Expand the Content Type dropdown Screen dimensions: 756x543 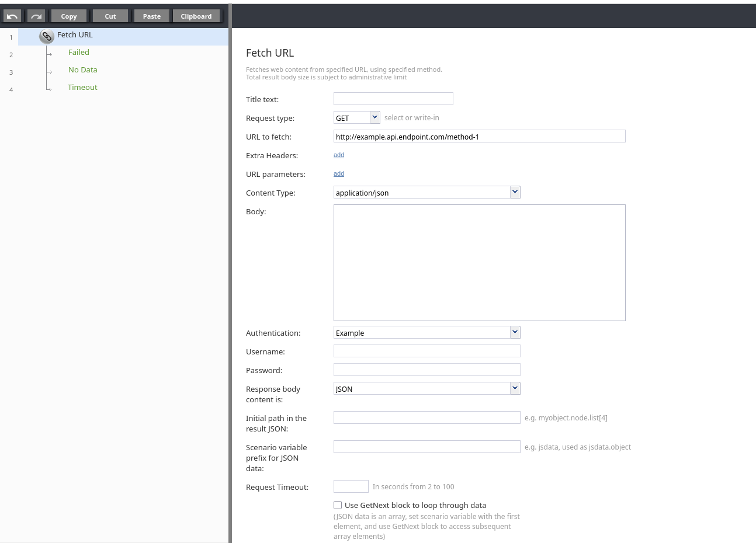(515, 192)
